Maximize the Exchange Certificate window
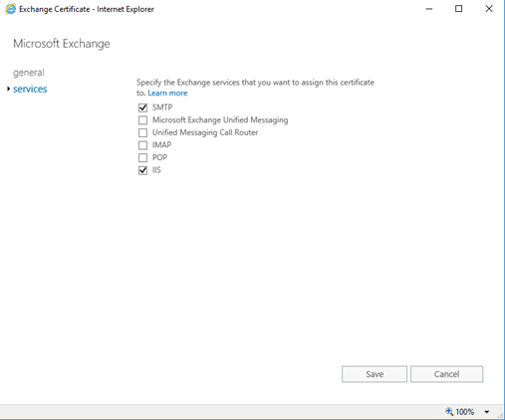Screen dimensions: 505x420 pyautogui.click(x=458, y=9)
